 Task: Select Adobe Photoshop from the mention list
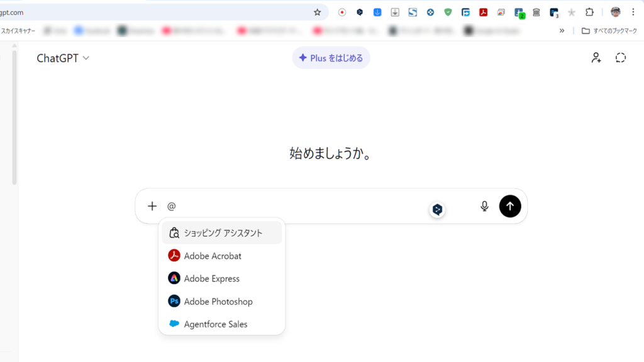tap(218, 302)
